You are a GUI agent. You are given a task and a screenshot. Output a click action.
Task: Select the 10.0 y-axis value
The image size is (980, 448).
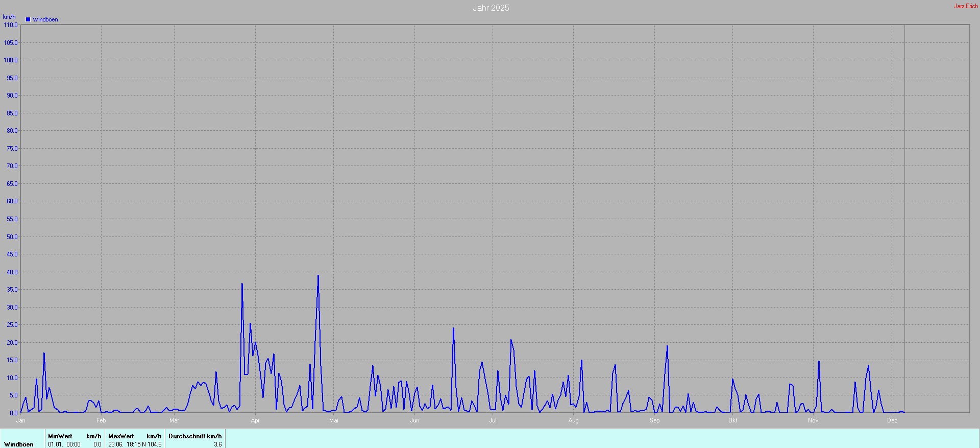12,378
